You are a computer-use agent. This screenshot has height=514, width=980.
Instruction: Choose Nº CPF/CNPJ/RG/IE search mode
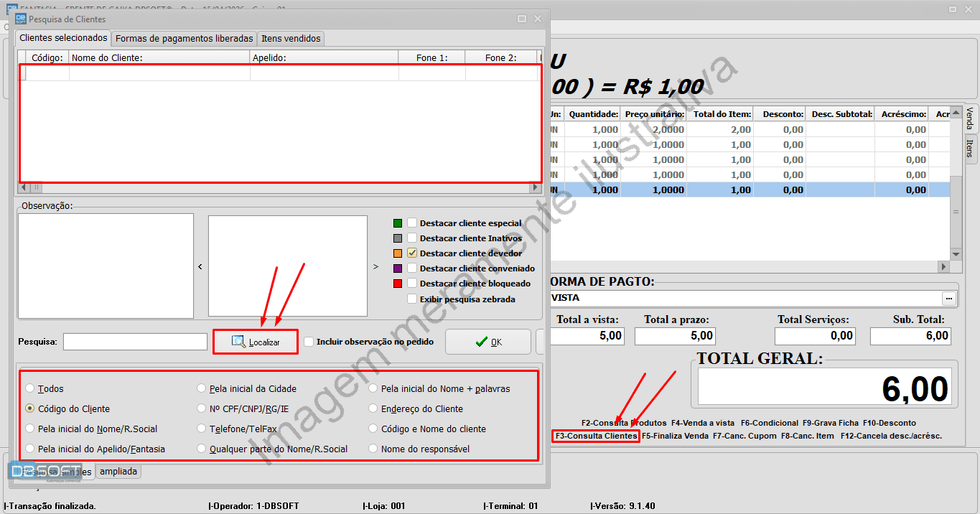[202, 408]
